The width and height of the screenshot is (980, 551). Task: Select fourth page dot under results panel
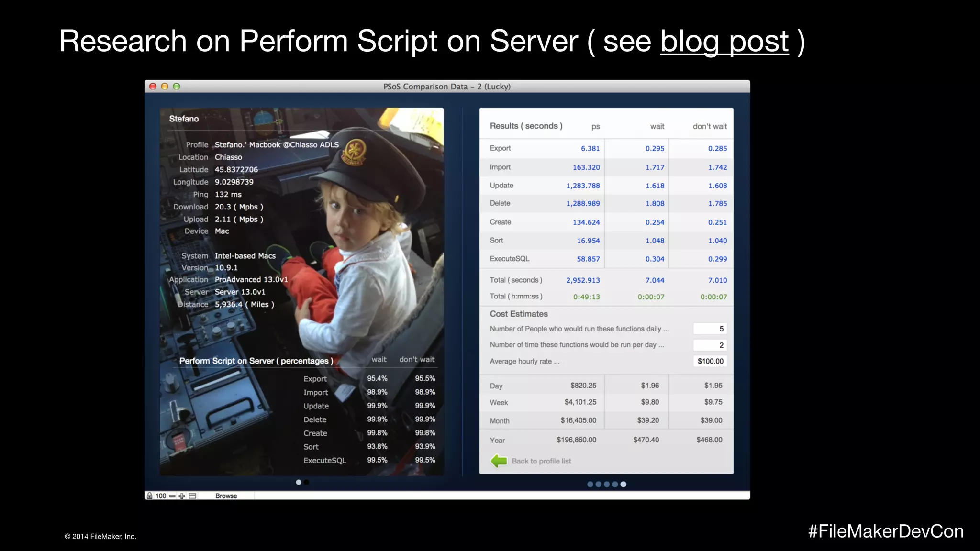point(615,484)
